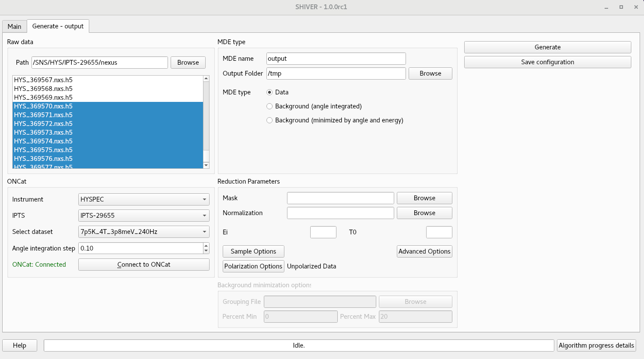Save the current configuration
The width and height of the screenshot is (644, 359).
[547, 62]
